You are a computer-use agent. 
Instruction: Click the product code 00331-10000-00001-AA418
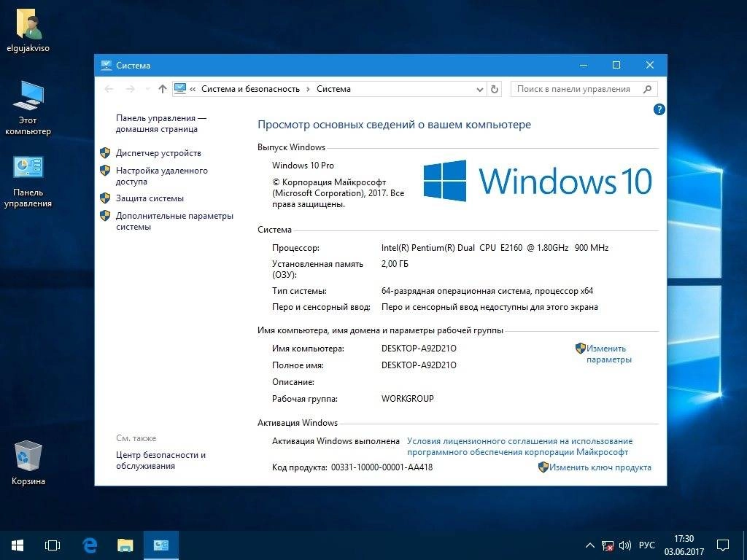382,467
